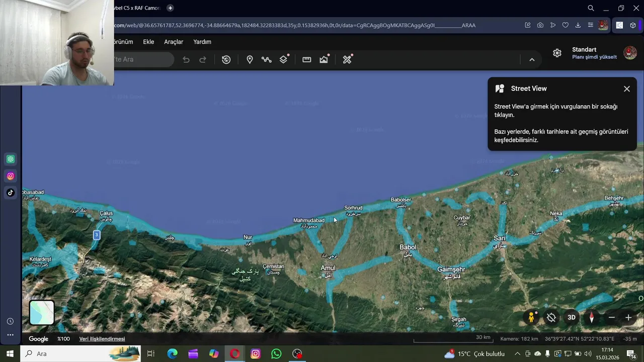Screen dimensions: 644x362
Task: Click the %100 loading indicator
Action: tap(63, 339)
